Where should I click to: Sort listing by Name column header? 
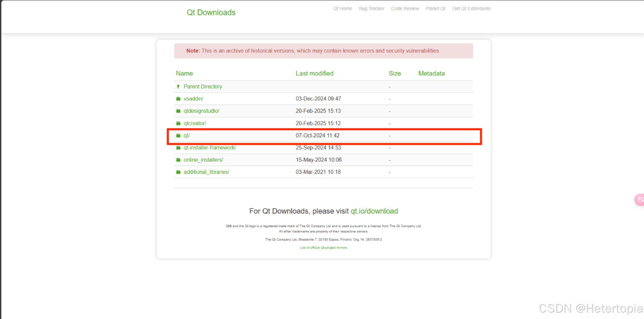(x=184, y=74)
